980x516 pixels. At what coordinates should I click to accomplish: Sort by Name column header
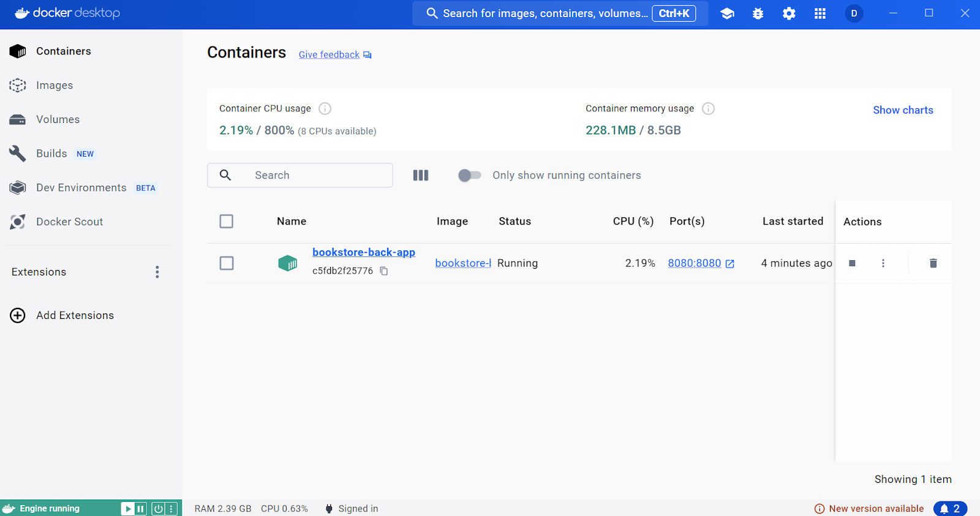[292, 221]
